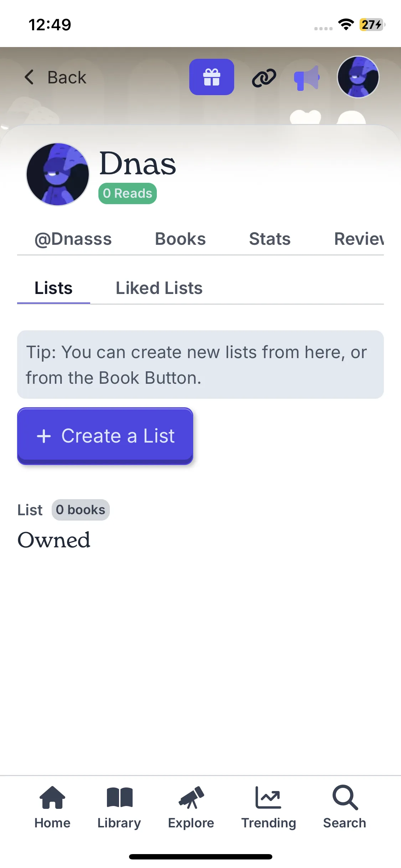Select the @Dnasss profile tab
The width and height of the screenshot is (401, 868).
point(73,239)
